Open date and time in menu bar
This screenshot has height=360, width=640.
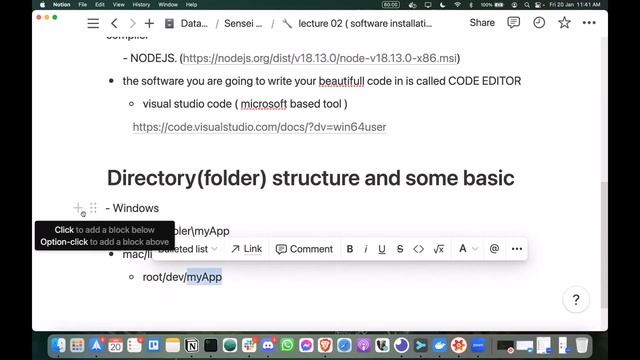tap(575, 4)
